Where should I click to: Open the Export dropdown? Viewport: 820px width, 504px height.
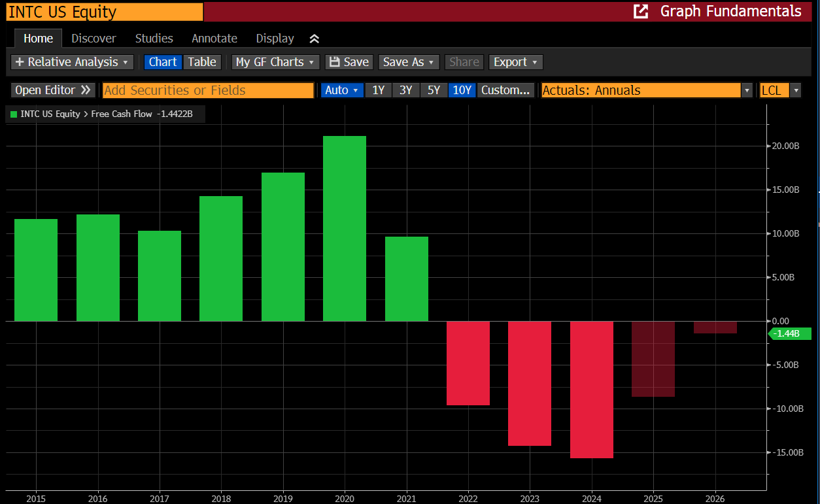(x=516, y=62)
